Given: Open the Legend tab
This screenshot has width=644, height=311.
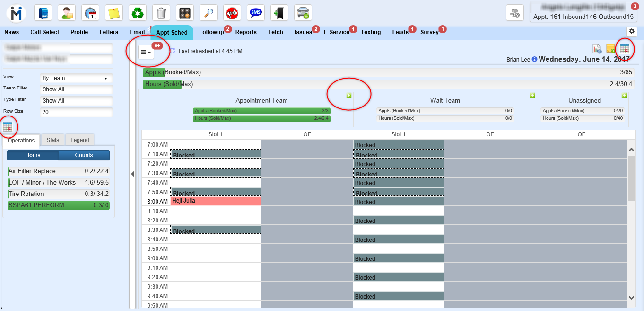Looking at the screenshot, I should 79,140.
